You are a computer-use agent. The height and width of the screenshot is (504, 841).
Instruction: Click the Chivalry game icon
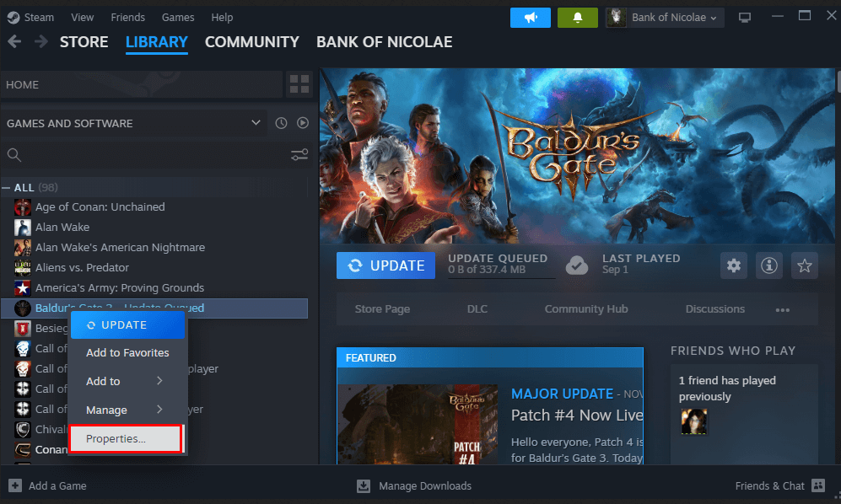tap(23, 430)
